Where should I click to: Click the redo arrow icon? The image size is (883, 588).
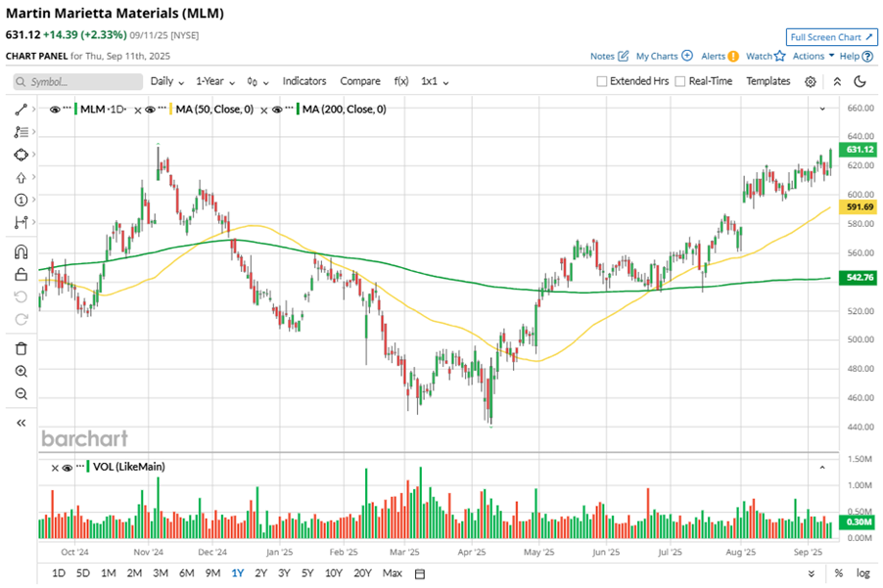point(21,319)
